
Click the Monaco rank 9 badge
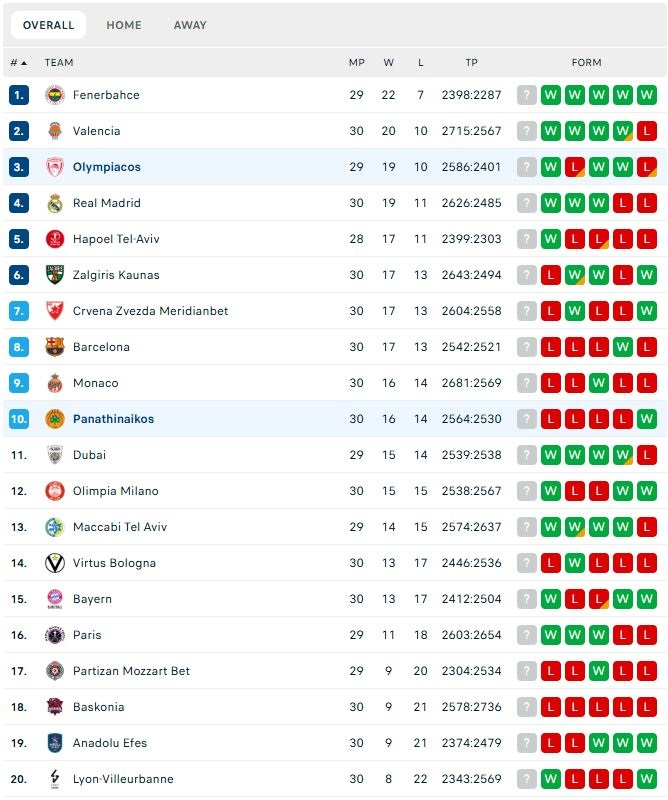click(19, 383)
